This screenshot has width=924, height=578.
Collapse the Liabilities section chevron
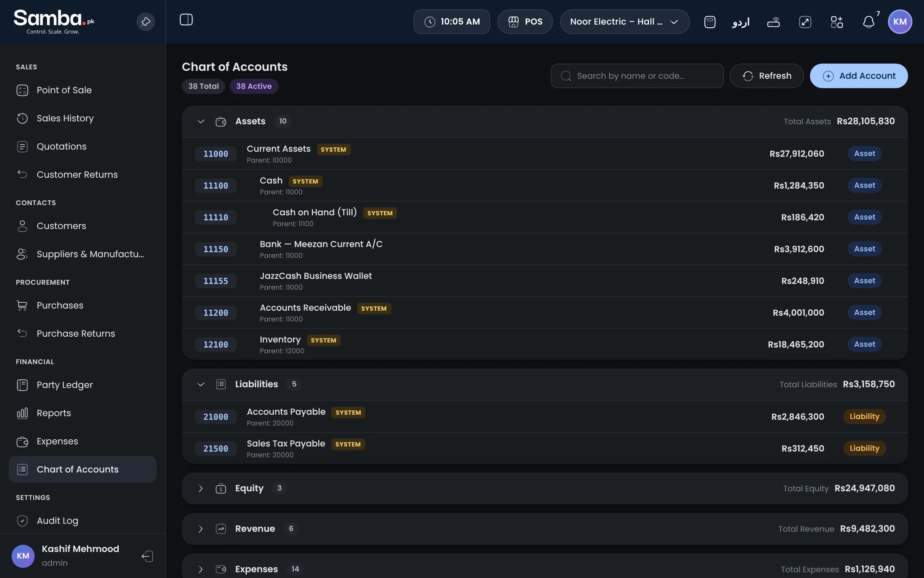pos(200,384)
